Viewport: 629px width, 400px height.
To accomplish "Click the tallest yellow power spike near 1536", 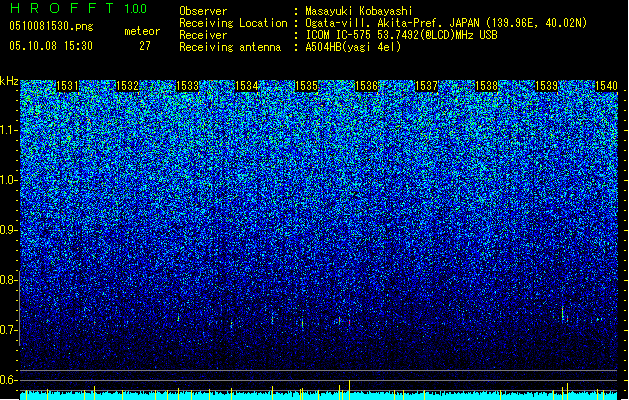I will pos(349,390).
